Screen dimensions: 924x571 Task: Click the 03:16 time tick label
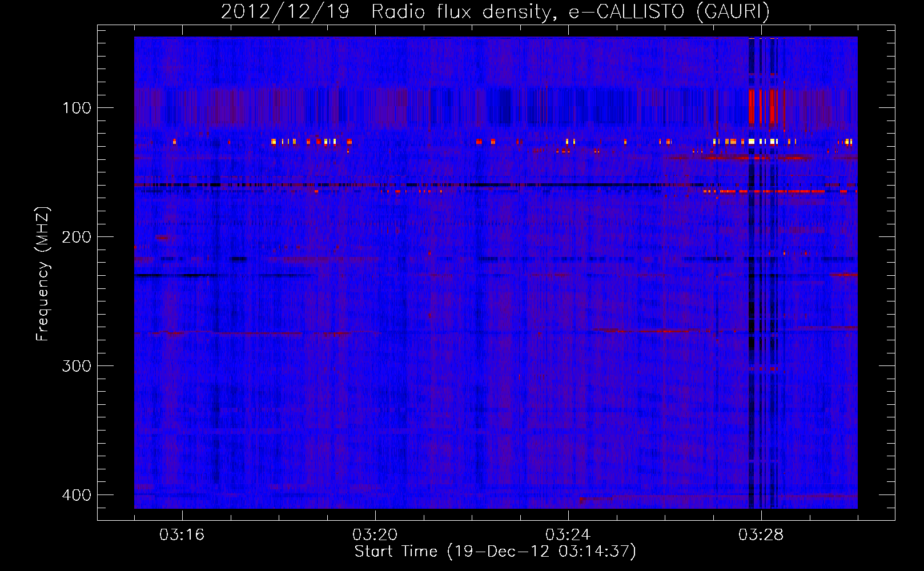tap(182, 535)
